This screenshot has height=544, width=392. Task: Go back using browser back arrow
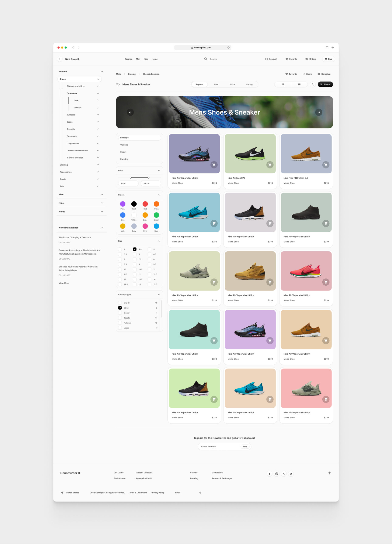(x=73, y=47)
